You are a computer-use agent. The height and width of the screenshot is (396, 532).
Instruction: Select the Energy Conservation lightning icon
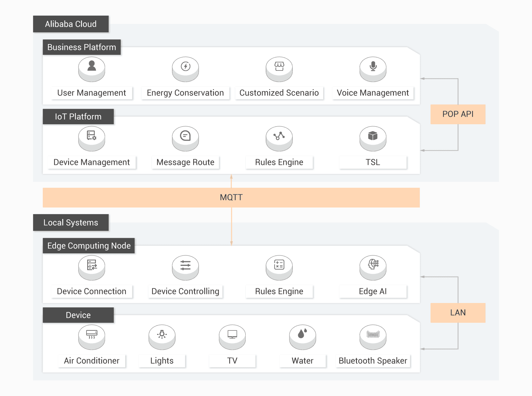pyautogui.click(x=186, y=67)
